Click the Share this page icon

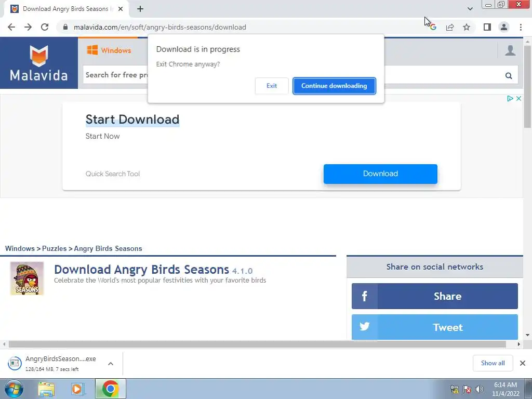[450, 27]
